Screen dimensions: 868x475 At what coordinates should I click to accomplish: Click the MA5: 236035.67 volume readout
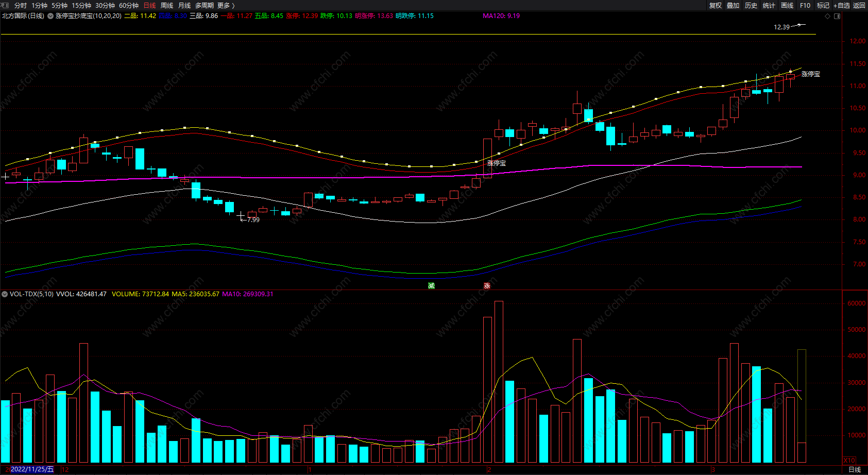click(x=196, y=294)
